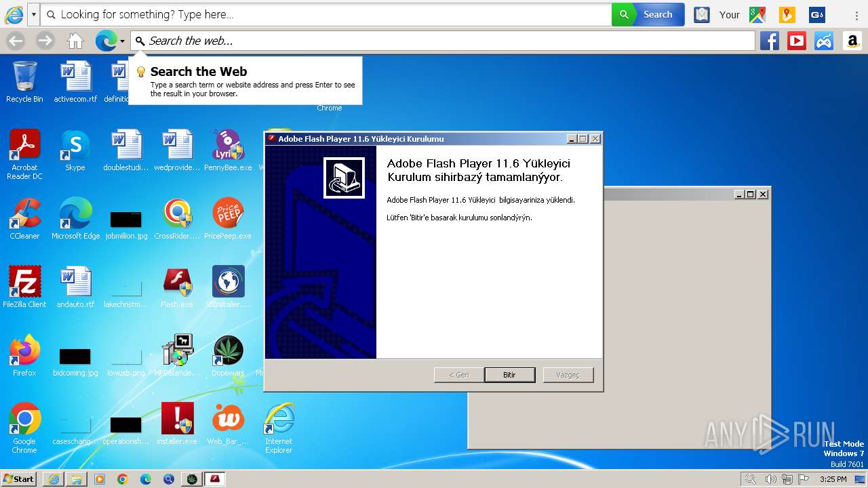Click the installer's box-and-computer logo image
The width and height of the screenshot is (868, 488).
tap(344, 178)
